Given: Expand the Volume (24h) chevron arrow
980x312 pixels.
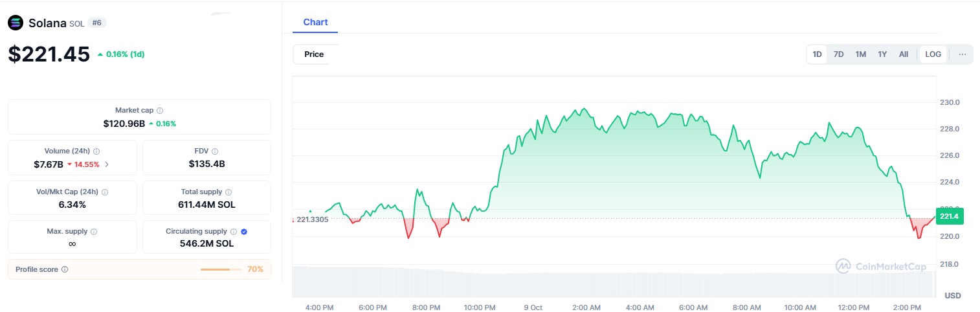Looking at the screenshot, I should 107,164.
